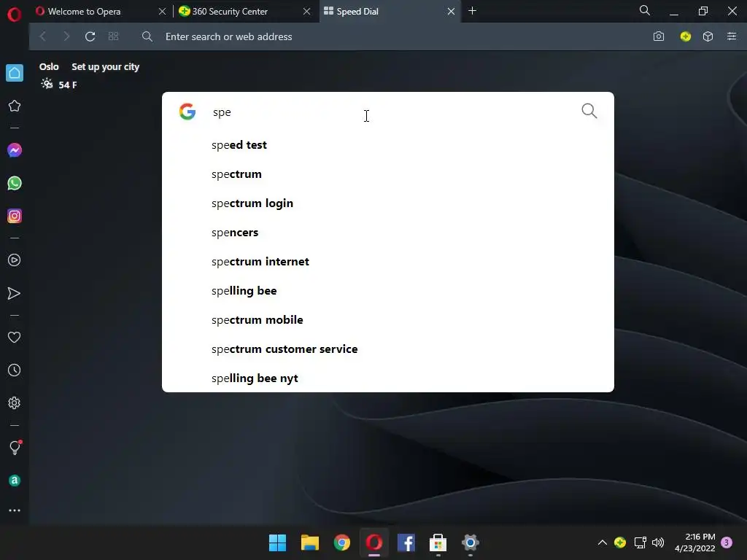Open the Opera main menu logo

tap(15, 15)
